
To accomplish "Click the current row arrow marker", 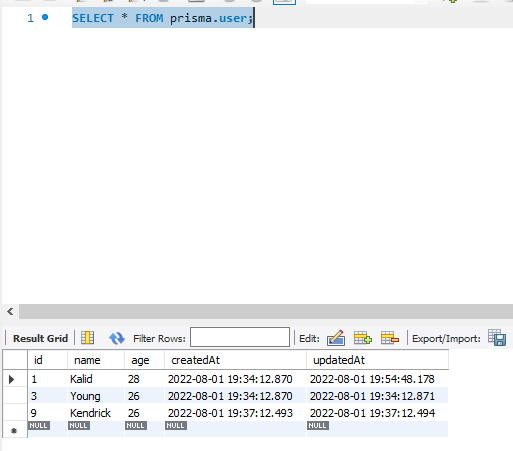I will pyautogui.click(x=12, y=379).
